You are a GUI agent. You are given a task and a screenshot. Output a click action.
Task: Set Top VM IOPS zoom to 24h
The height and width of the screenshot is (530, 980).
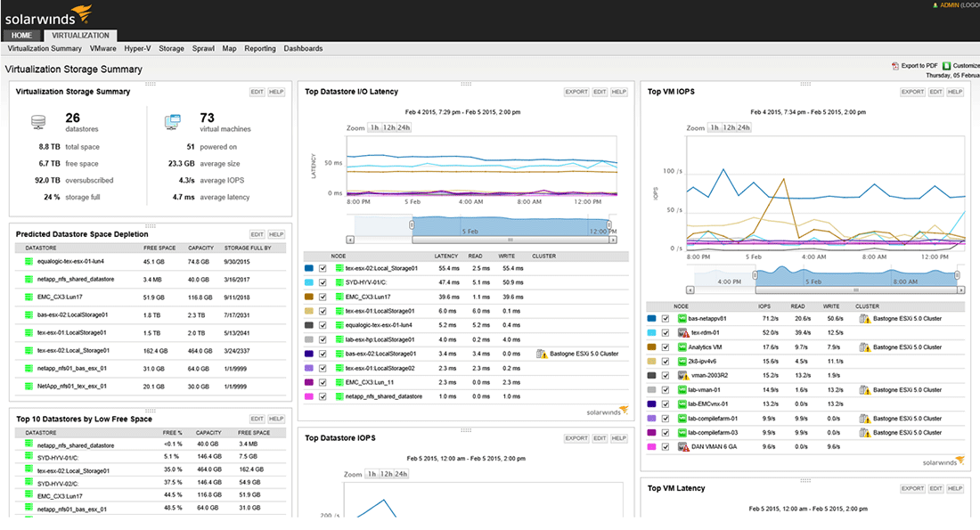(744, 127)
